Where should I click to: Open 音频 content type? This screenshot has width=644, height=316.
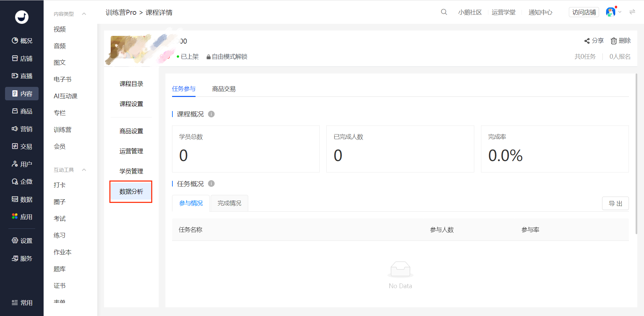click(x=60, y=46)
